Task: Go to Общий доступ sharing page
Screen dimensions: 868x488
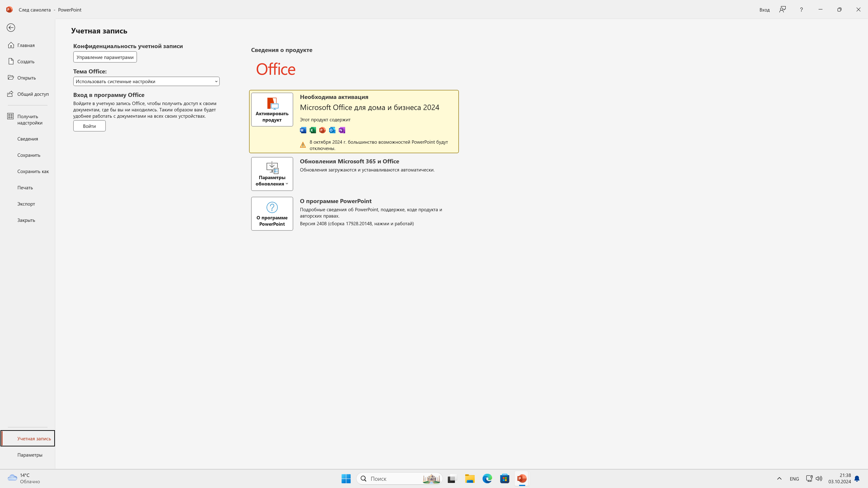Action: coord(27,94)
